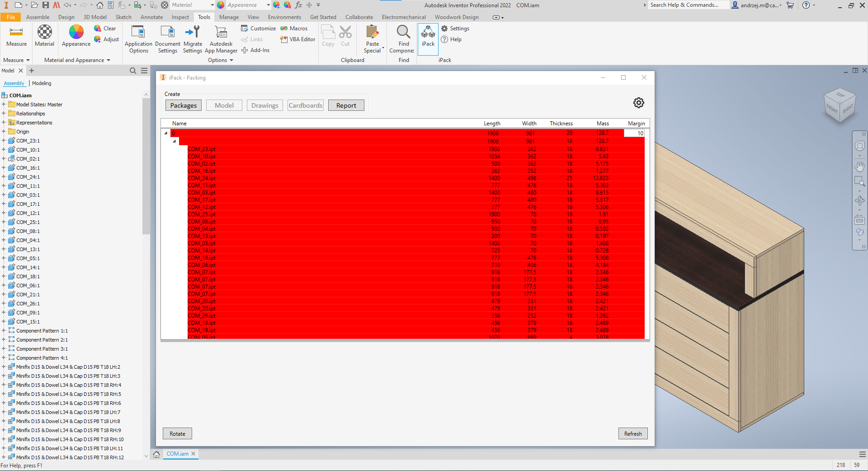
Task: Click the Margin input field
Action: 634,133
